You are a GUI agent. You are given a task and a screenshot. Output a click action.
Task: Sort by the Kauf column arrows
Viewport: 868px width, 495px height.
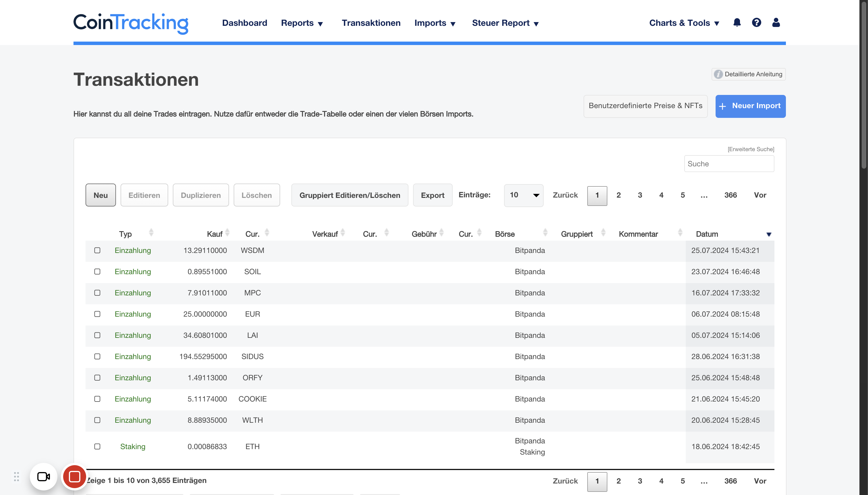[x=227, y=233]
